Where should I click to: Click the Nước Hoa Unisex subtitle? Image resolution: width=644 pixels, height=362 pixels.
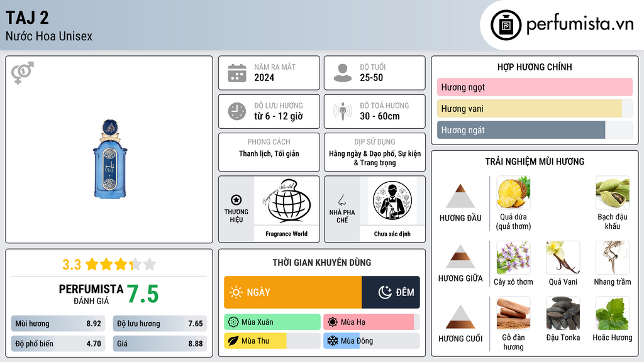pyautogui.click(x=49, y=36)
